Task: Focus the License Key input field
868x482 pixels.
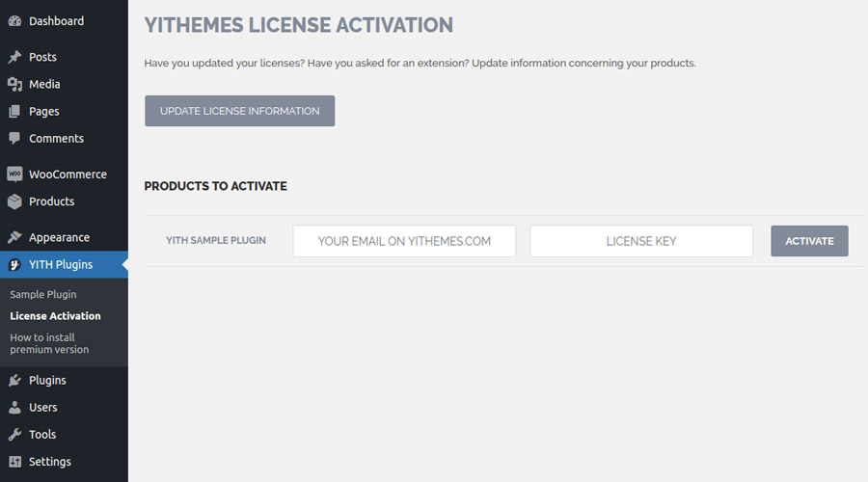Action: tap(641, 241)
